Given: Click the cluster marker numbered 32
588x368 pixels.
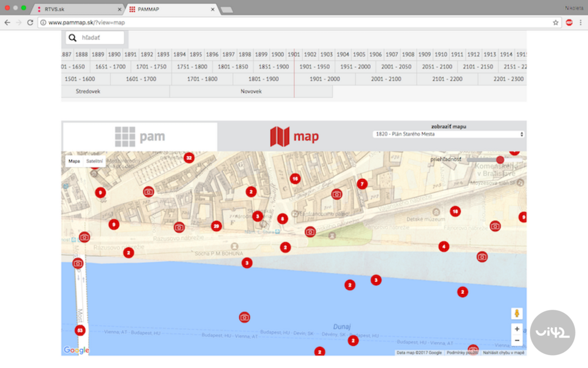Looking at the screenshot, I should [189, 158].
